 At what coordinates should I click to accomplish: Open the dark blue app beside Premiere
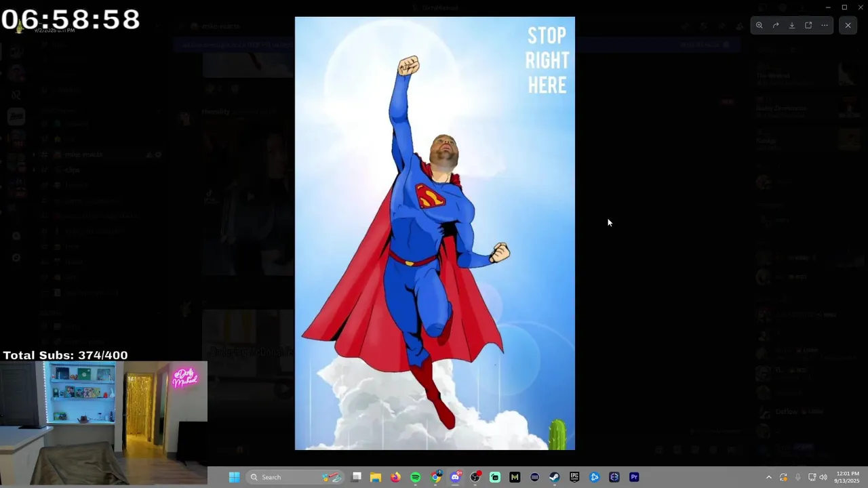(x=614, y=477)
